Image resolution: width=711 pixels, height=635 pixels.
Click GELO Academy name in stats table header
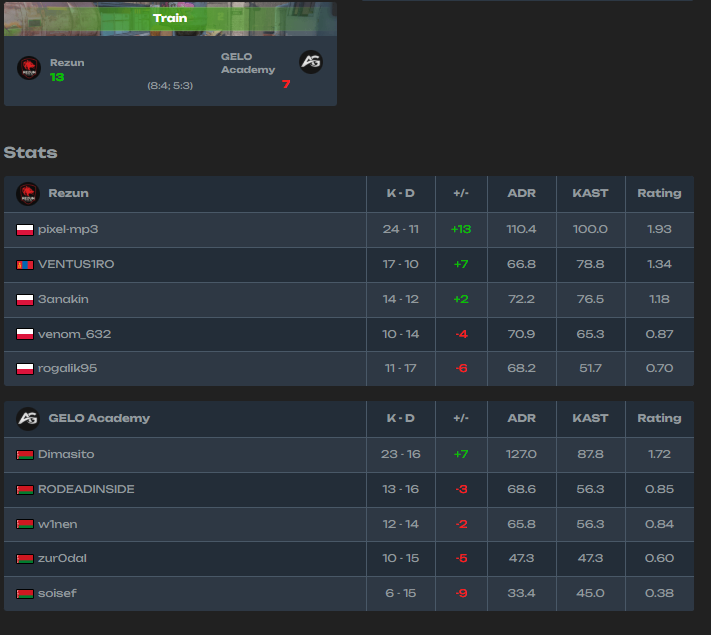coord(99,418)
